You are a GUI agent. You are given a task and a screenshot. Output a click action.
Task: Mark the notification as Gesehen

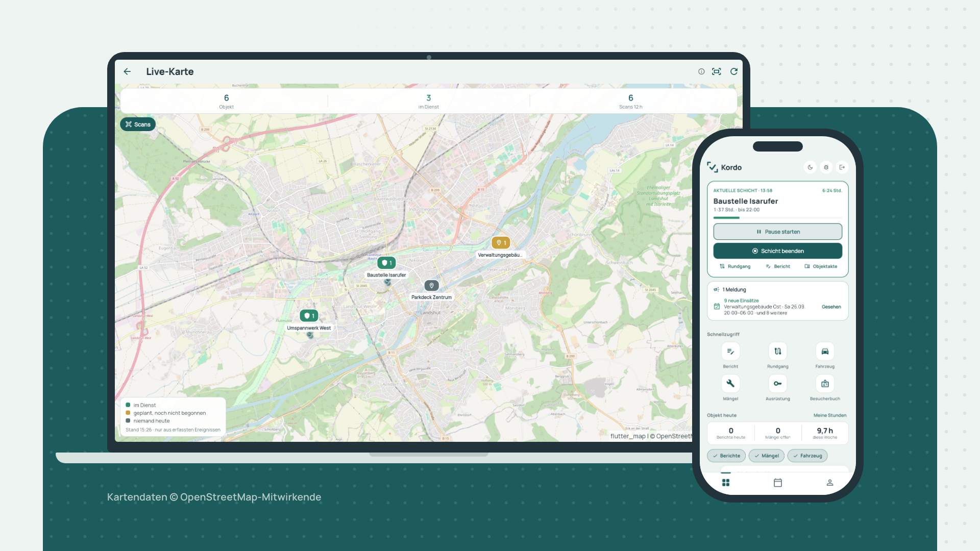point(831,307)
